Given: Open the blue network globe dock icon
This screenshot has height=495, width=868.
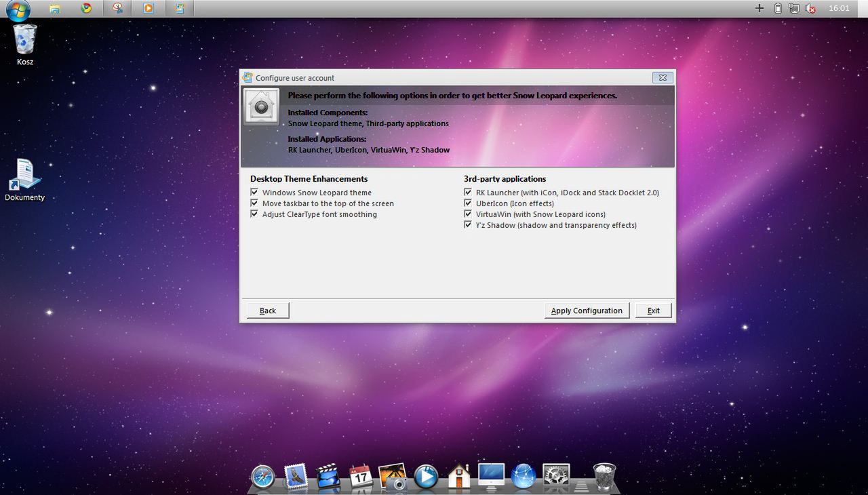Looking at the screenshot, I should 524,477.
